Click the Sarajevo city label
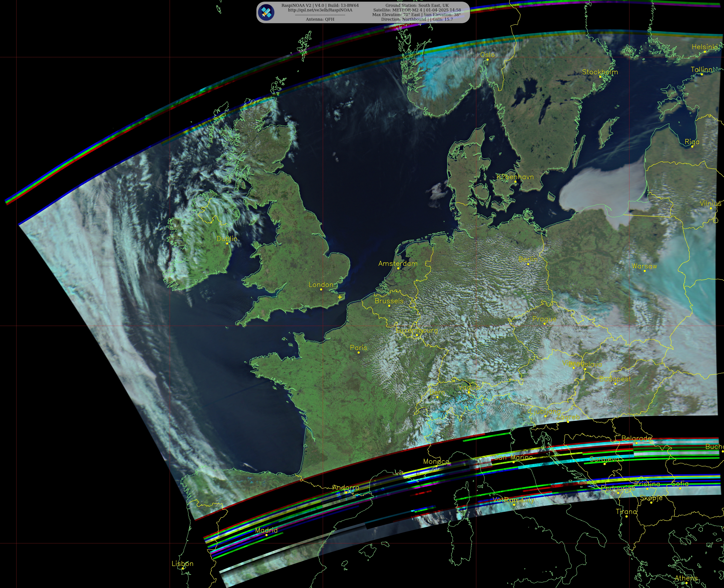 coord(604,459)
